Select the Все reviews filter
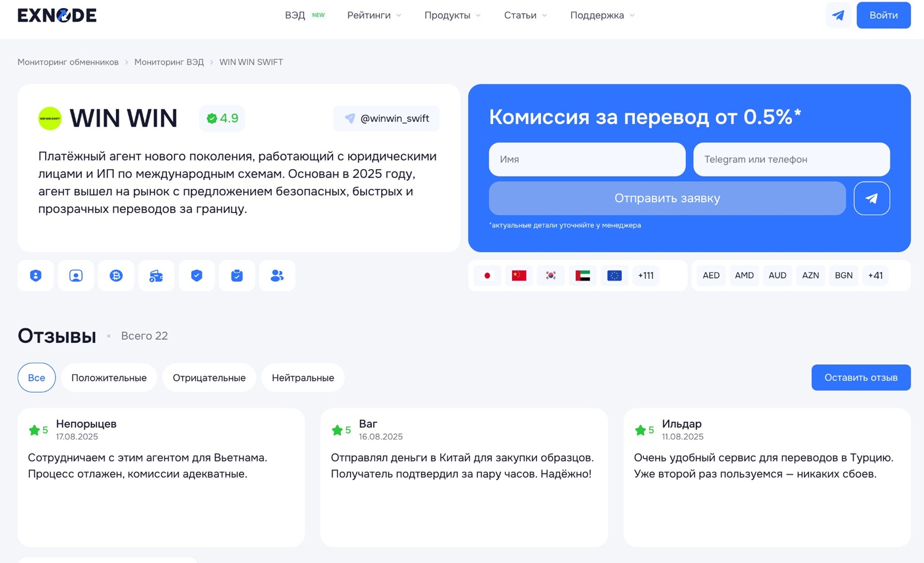924x563 pixels. tap(36, 378)
